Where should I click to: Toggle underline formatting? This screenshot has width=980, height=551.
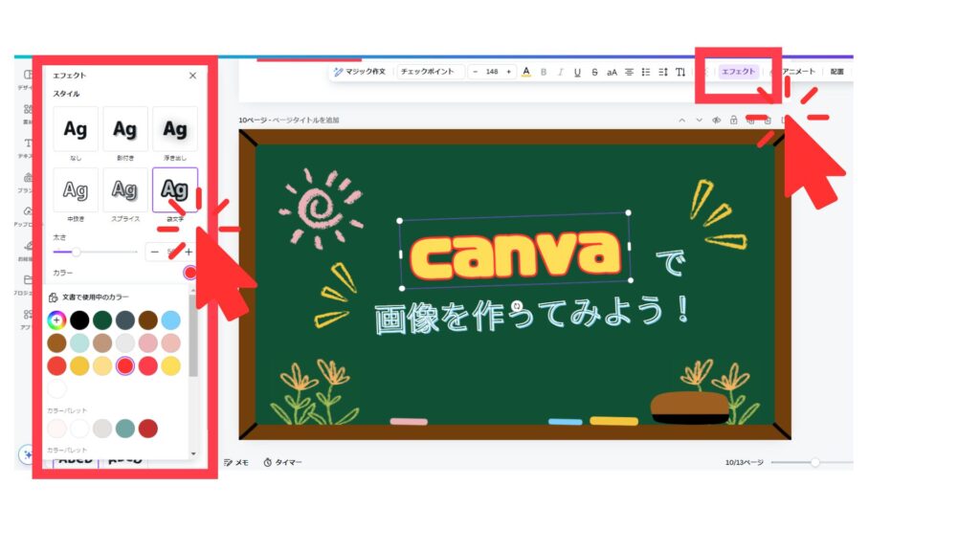577,72
